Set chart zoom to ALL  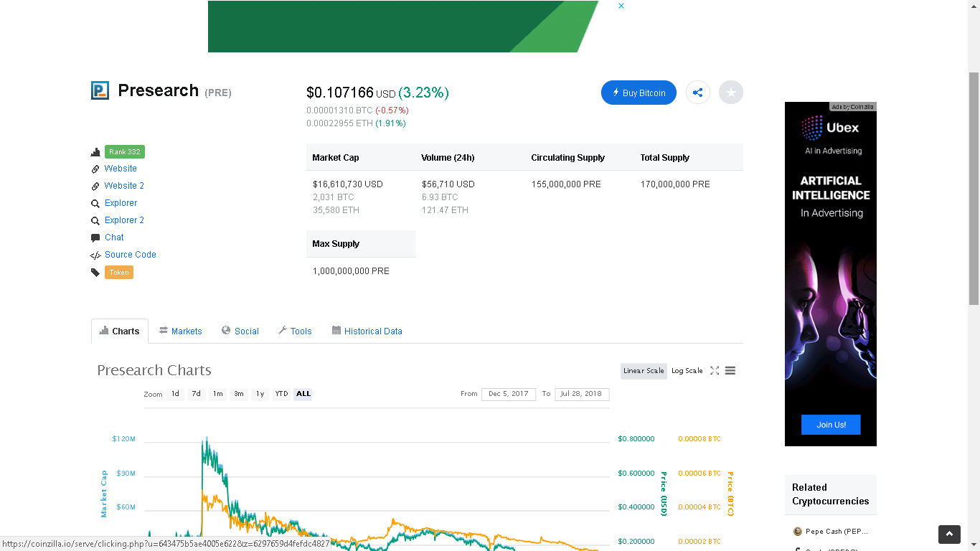(x=303, y=394)
